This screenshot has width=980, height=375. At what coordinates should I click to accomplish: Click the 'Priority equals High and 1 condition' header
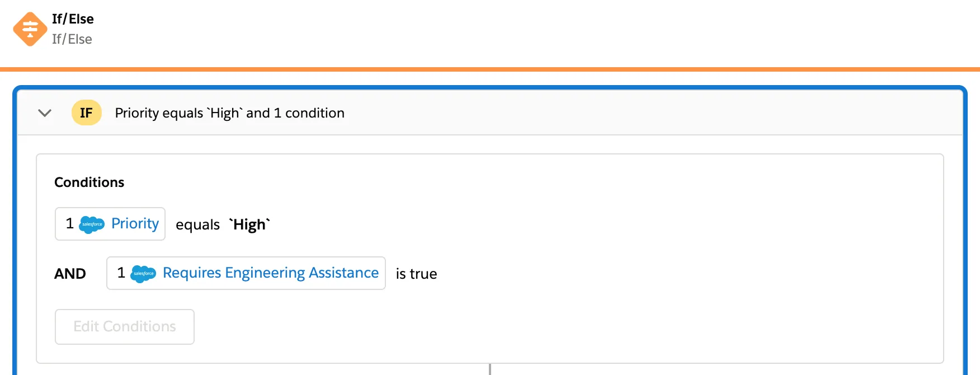(229, 112)
